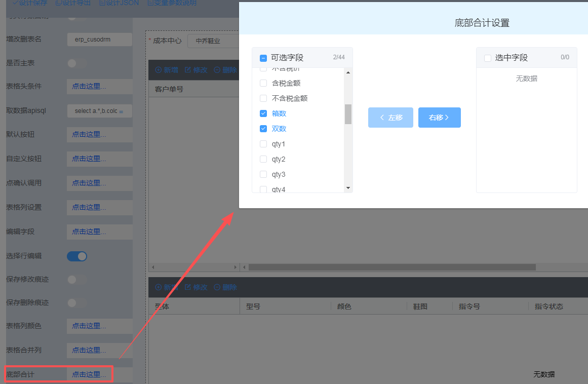Enable the 是否主表 switch
The image size is (588, 384).
[x=77, y=63]
